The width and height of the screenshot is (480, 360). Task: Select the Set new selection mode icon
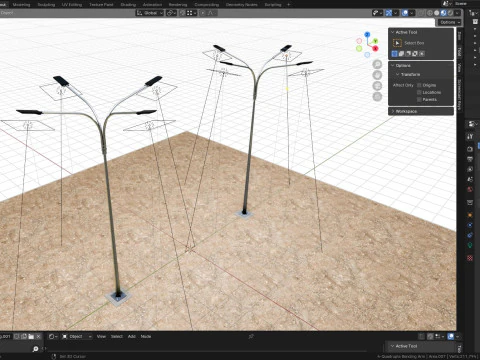click(x=395, y=54)
